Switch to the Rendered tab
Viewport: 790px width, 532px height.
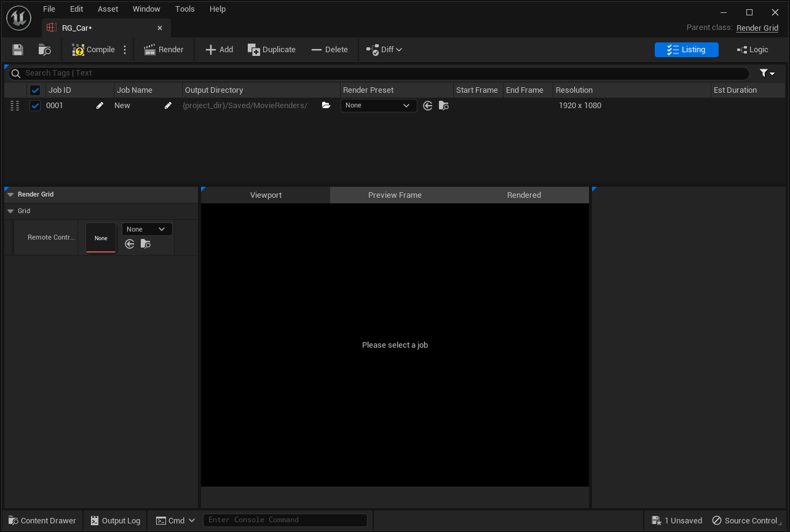click(x=524, y=195)
